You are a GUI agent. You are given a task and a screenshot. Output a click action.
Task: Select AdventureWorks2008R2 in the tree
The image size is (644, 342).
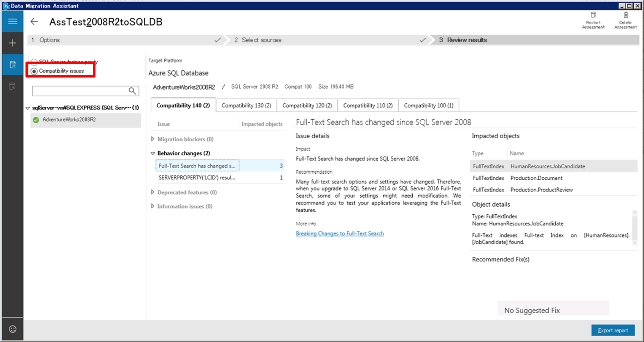tap(86, 120)
